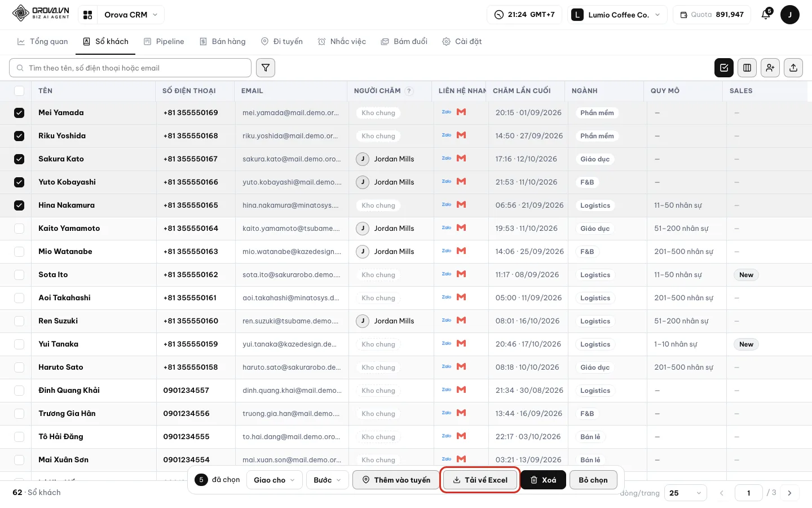Click clock 21:24 GMT+7 indicator

[524, 15]
